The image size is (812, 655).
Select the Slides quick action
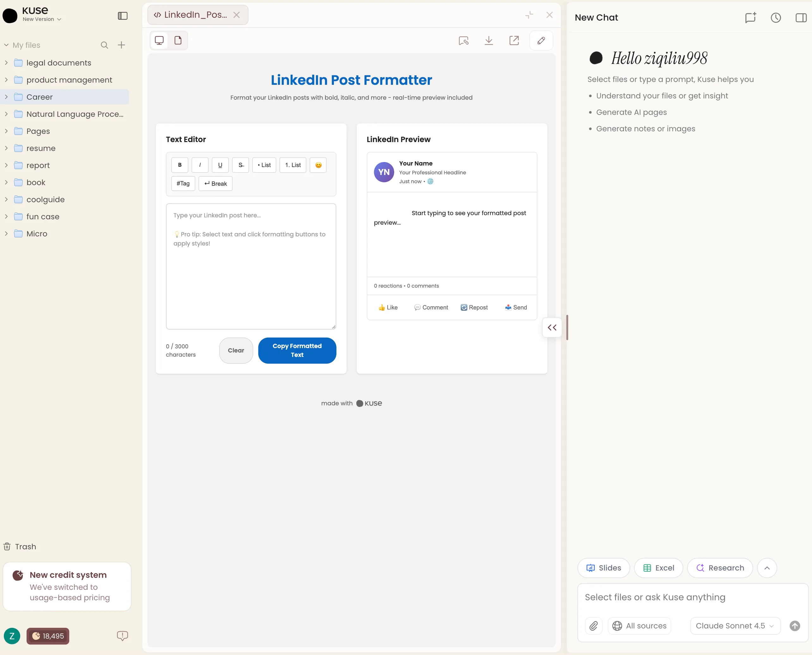coord(604,568)
